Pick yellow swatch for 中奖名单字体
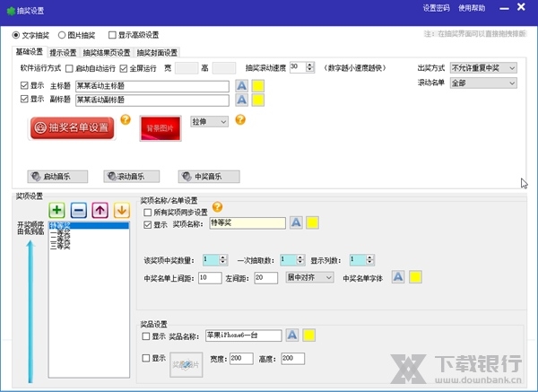538x392 pixels. tap(415, 276)
